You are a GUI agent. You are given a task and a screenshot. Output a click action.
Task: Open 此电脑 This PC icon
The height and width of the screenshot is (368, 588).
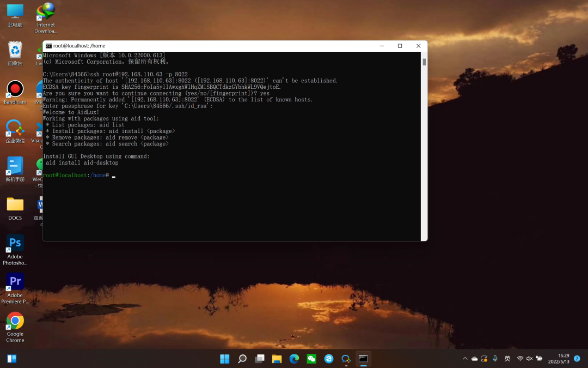[x=15, y=11]
